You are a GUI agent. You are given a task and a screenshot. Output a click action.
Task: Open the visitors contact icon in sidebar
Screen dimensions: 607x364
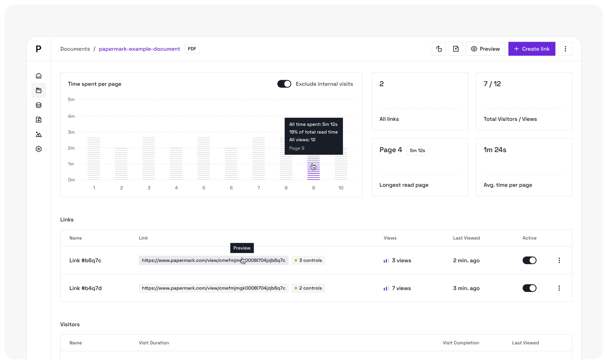coord(39,120)
